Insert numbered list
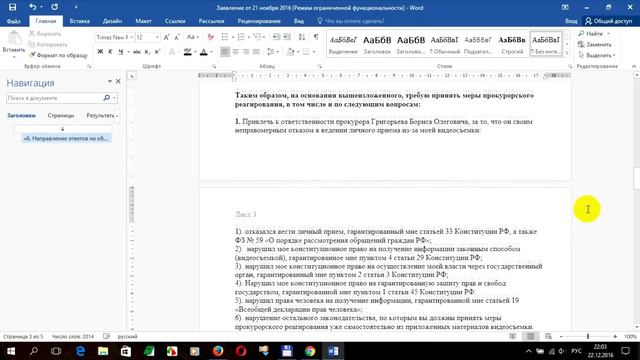The height and width of the screenshot is (360, 640). click(x=241, y=37)
